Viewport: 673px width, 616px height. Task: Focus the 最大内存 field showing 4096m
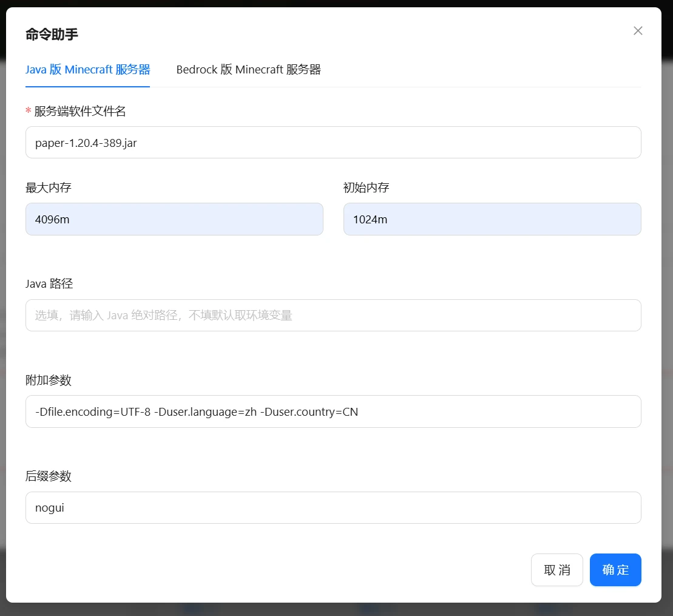[174, 219]
